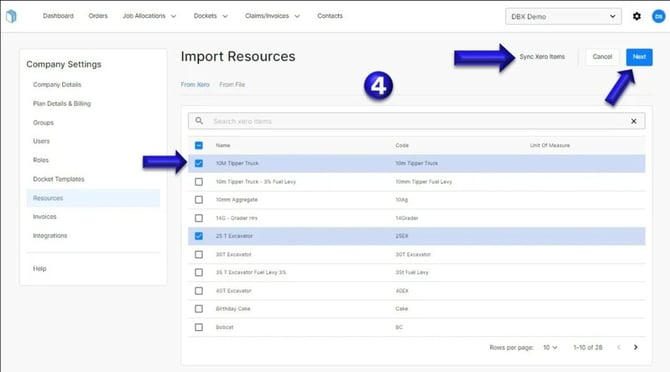This screenshot has width=670, height=372.
Task: Open the Help link in sidebar
Action: (x=39, y=269)
